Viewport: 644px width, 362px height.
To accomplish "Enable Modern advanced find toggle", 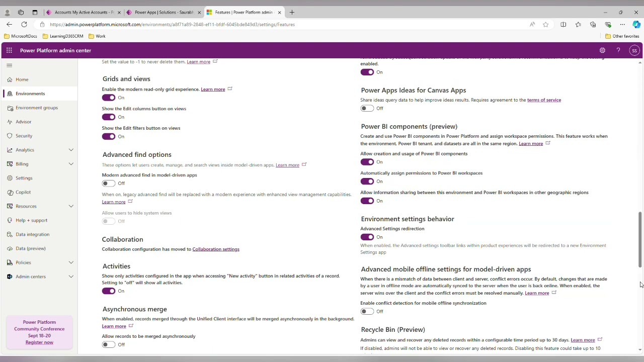I will [109, 184].
